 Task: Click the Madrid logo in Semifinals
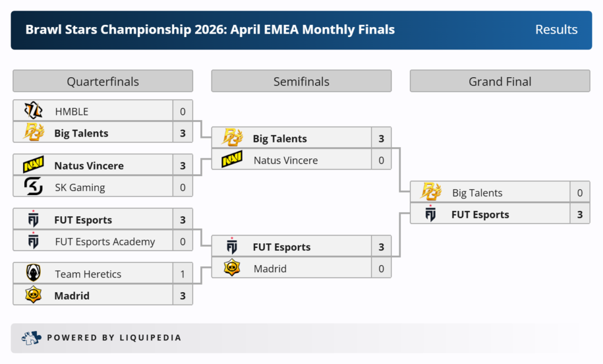[x=232, y=268]
